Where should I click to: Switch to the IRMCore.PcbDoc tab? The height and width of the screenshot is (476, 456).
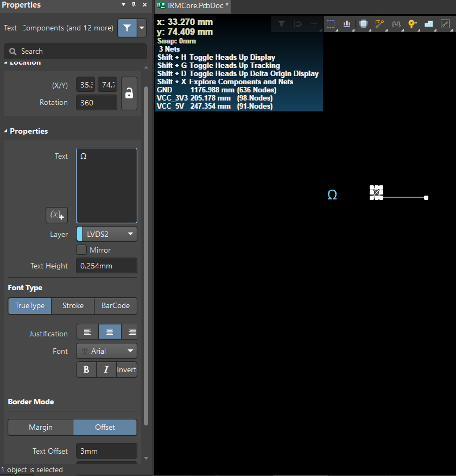coord(193,6)
